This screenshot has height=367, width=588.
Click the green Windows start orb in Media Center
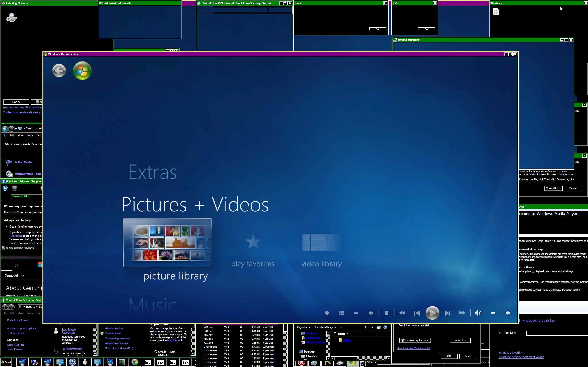pos(82,71)
